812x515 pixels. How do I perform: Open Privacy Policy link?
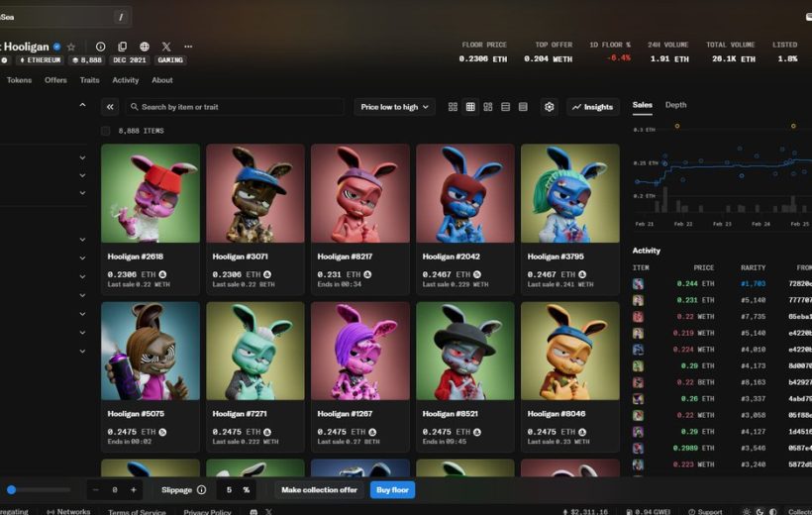(207, 511)
